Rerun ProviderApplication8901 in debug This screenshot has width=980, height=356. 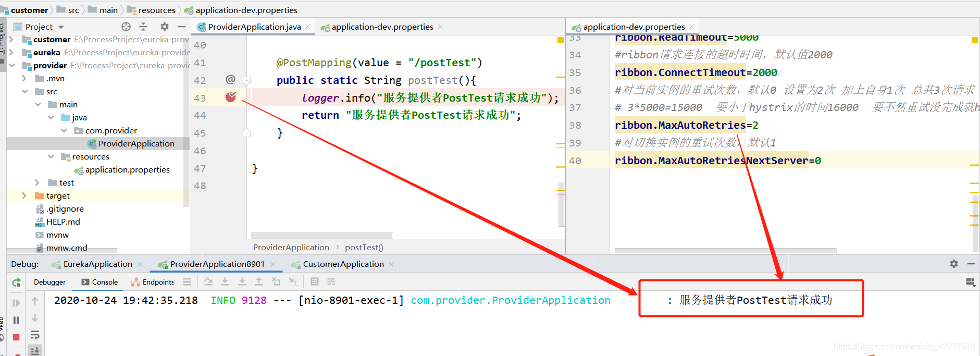pos(17,283)
